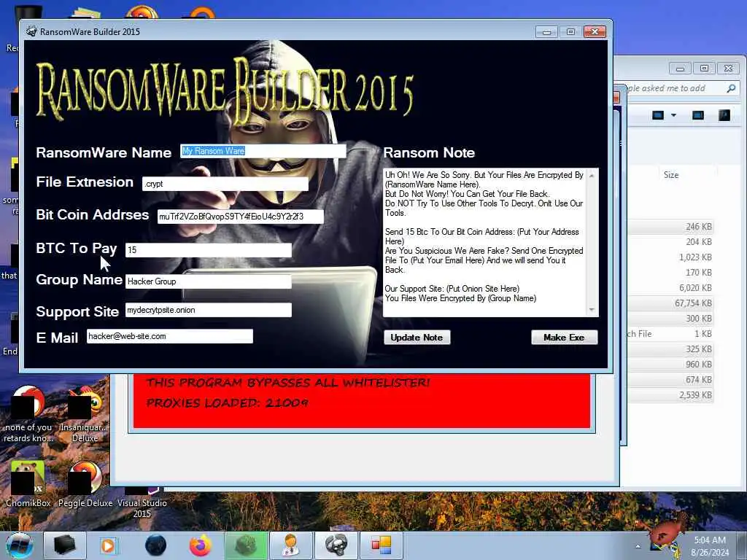Viewport: 747px width, 560px height.
Task: Click the 246 KB file size cell
Action: tap(699, 227)
